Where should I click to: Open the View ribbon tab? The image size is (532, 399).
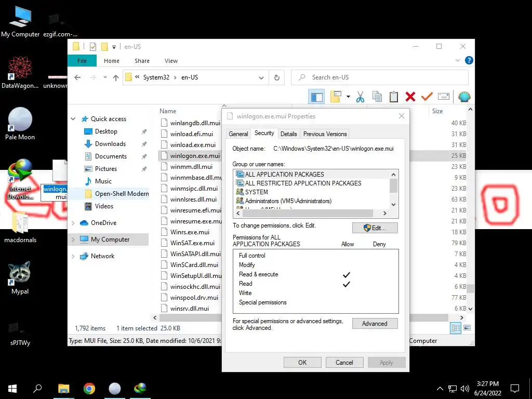click(171, 61)
